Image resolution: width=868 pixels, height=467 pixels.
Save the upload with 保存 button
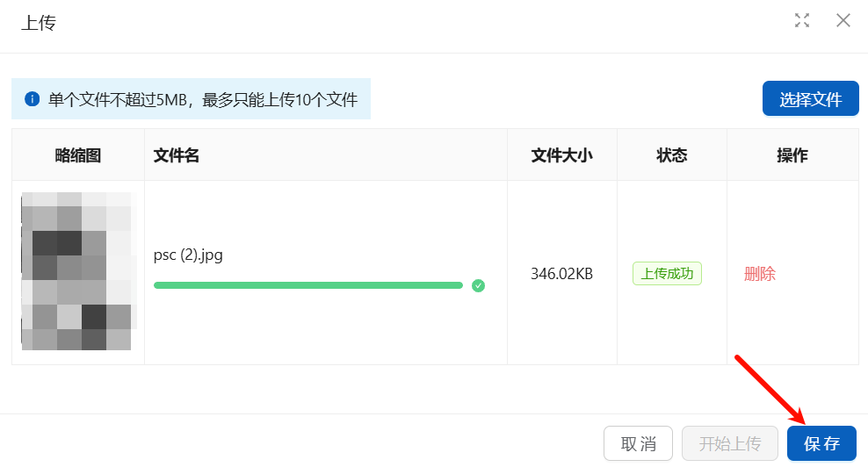click(x=821, y=443)
